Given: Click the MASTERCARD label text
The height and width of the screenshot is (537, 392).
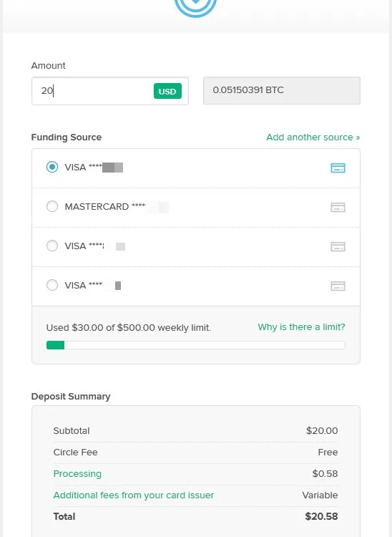Looking at the screenshot, I should click(97, 207).
